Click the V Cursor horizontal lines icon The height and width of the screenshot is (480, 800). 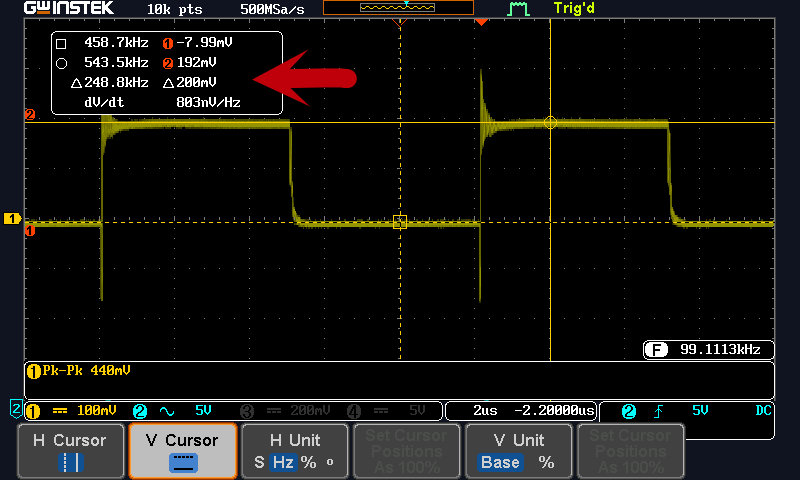click(183, 463)
